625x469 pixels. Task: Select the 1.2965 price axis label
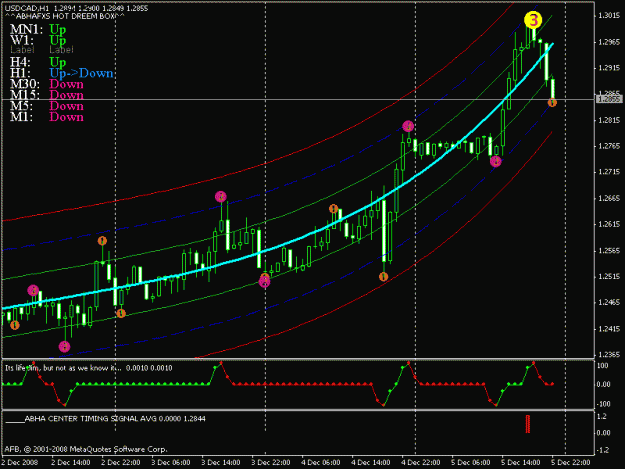coord(609,42)
